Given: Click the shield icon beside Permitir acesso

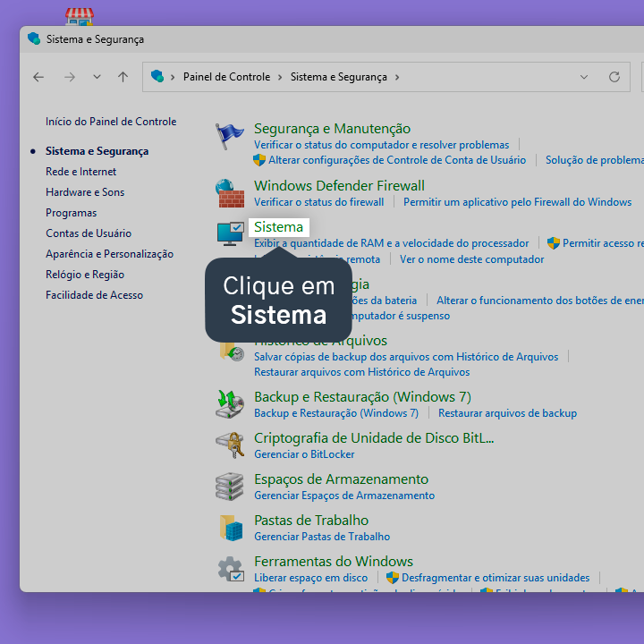Looking at the screenshot, I should click(554, 243).
